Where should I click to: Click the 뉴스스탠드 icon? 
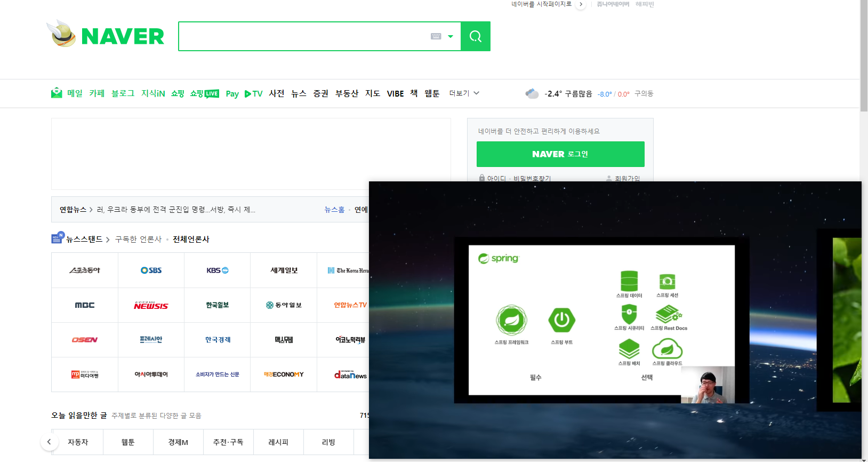point(58,237)
